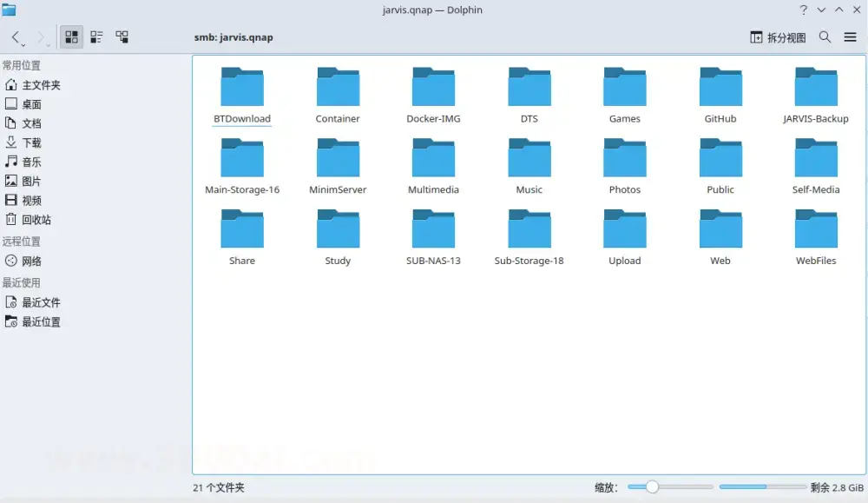Open the hamburger menu
The width and height of the screenshot is (868, 503).
pyautogui.click(x=850, y=37)
